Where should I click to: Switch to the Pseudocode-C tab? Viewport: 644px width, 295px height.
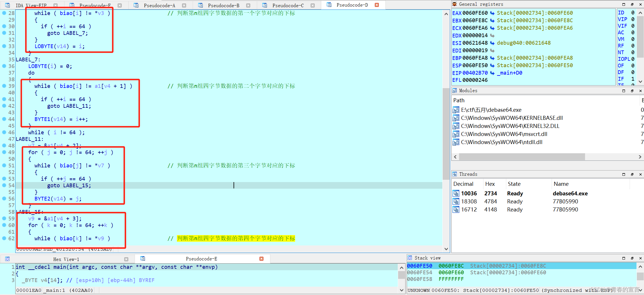point(289,5)
